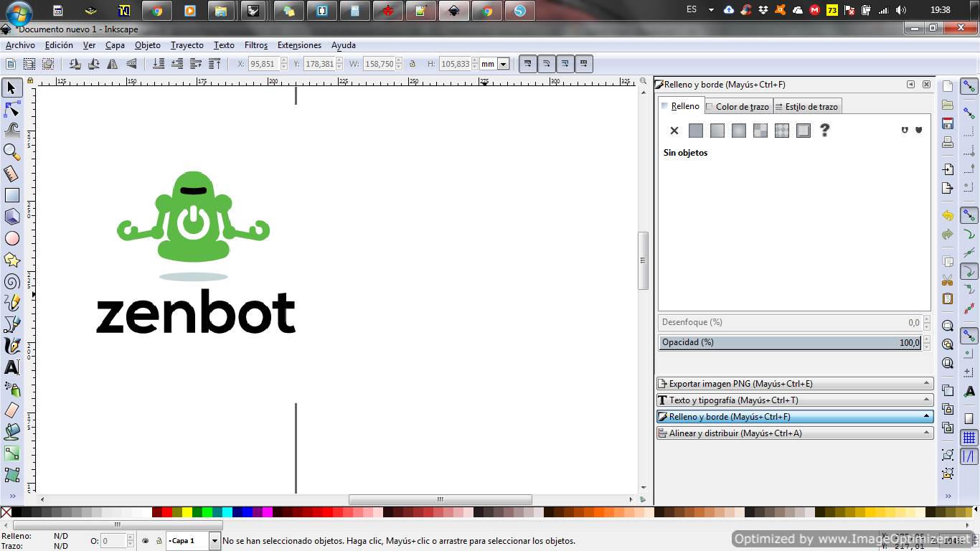
Task: Toggle current layer lock
Action: [159, 541]
